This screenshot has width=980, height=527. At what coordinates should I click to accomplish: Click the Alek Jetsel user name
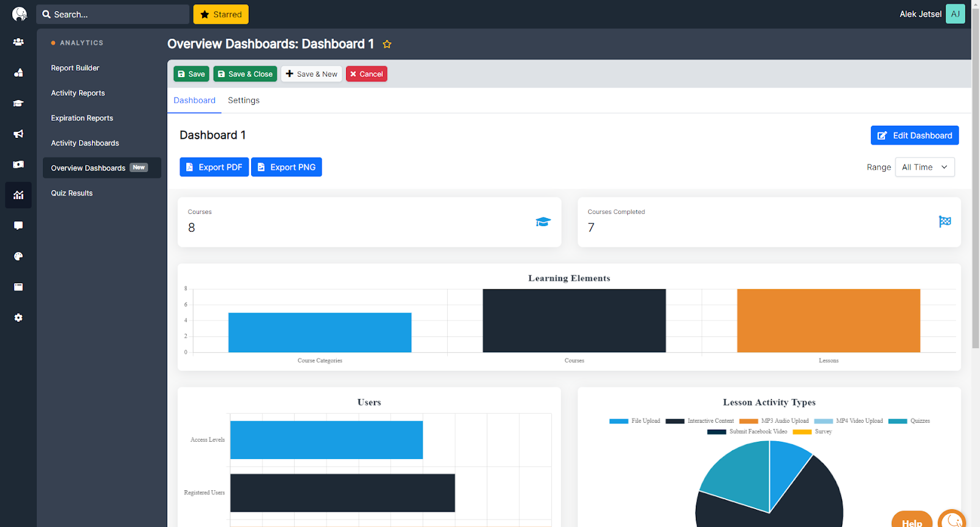pos(920,14)
